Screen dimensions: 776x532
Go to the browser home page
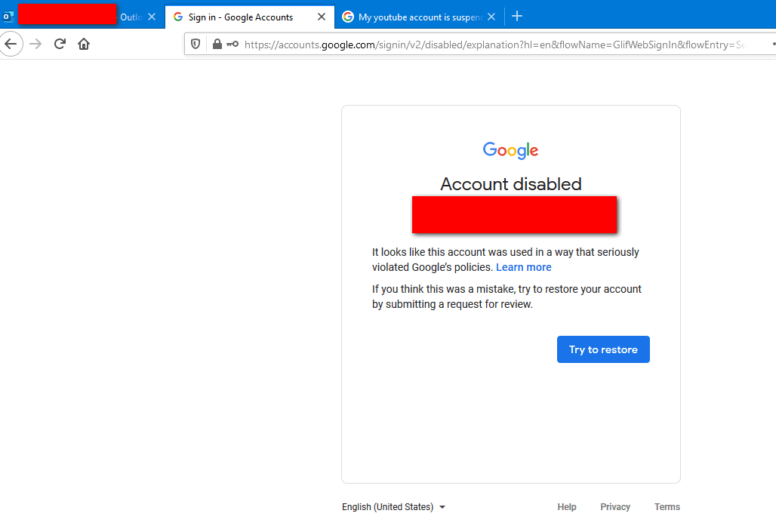pyautogui.click(x=84, y=44)
